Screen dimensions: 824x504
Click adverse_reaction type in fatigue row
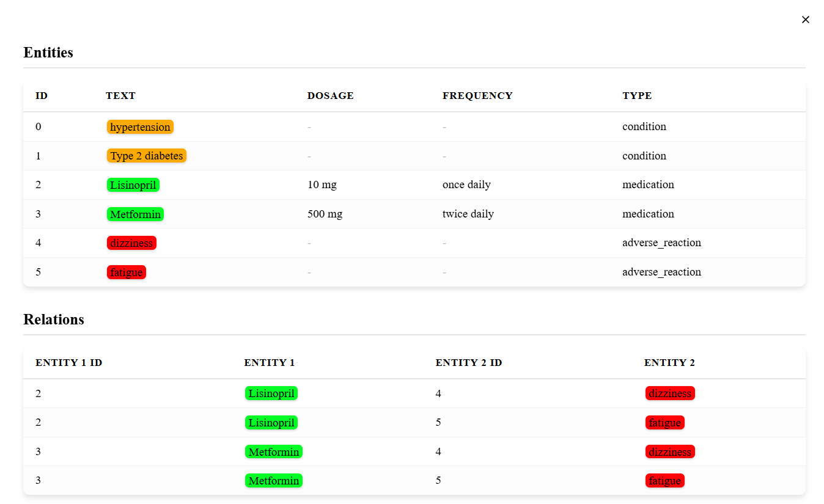662,272
